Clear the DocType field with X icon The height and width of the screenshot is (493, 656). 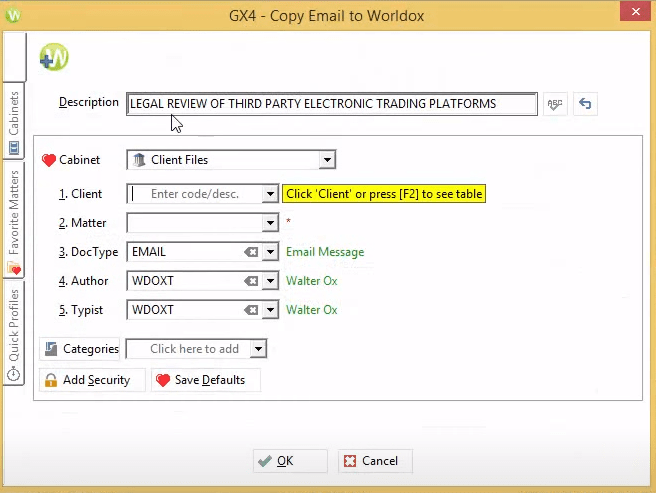pyautogui.click(x=252, y=252)
